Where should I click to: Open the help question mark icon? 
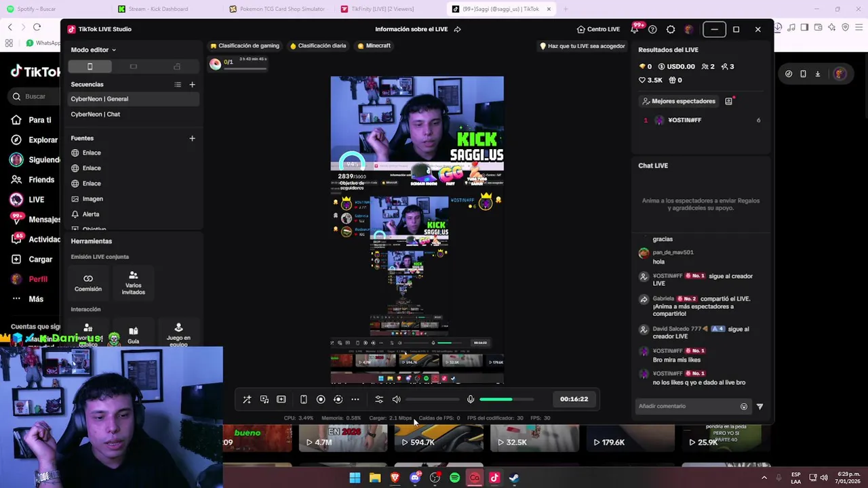[x=652, y=29]
